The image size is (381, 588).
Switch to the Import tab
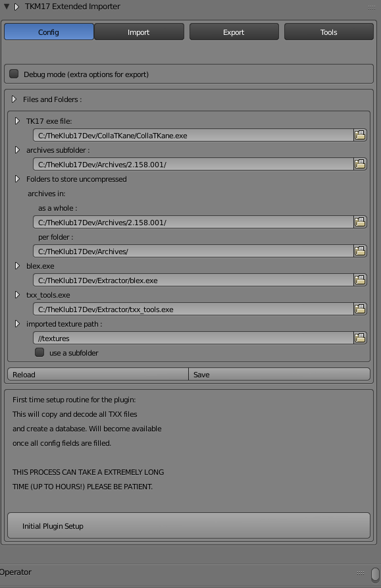pyautogui.click(x=139, y=32)
